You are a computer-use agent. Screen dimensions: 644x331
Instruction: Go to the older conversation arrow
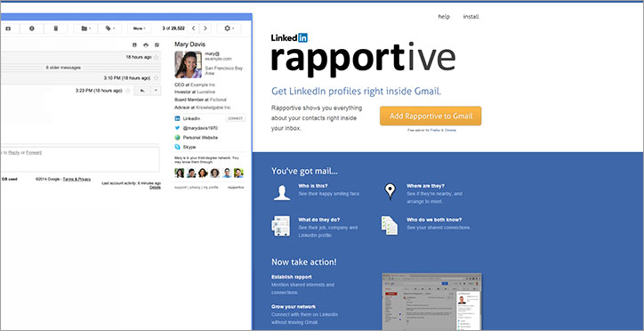pyautogui.click(x=205, y=28)
